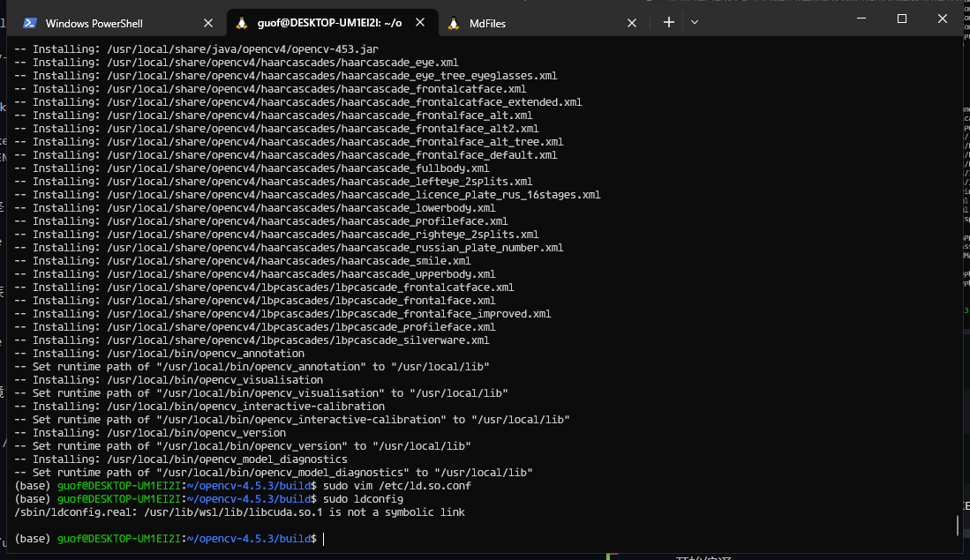Screen dimensions: 970x560
Task: Select the guof@DESKTOP-UM1EI2I tab
Action: (x=327, y=22)
